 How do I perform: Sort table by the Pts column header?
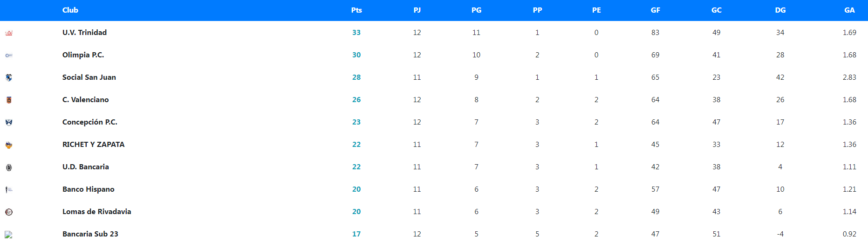[356, 10]
